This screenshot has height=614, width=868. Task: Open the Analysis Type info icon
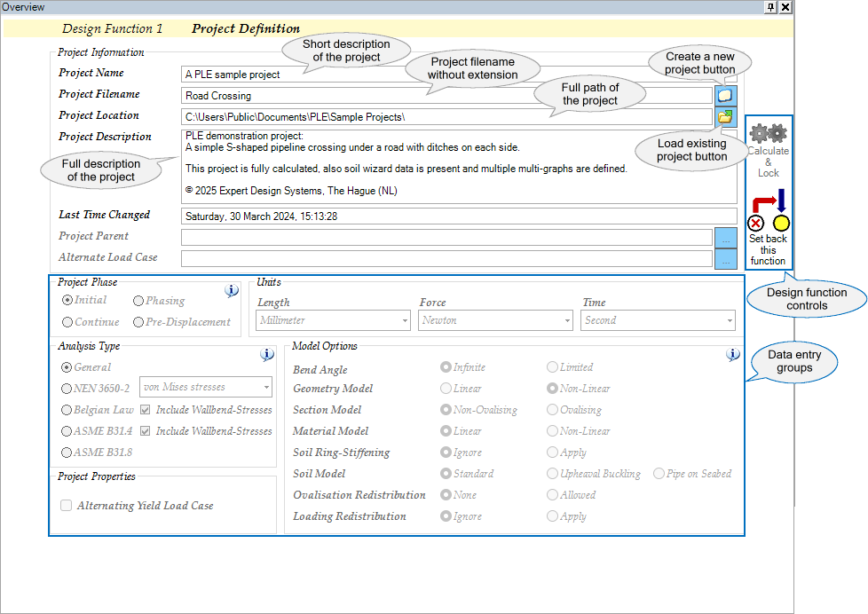267,354
